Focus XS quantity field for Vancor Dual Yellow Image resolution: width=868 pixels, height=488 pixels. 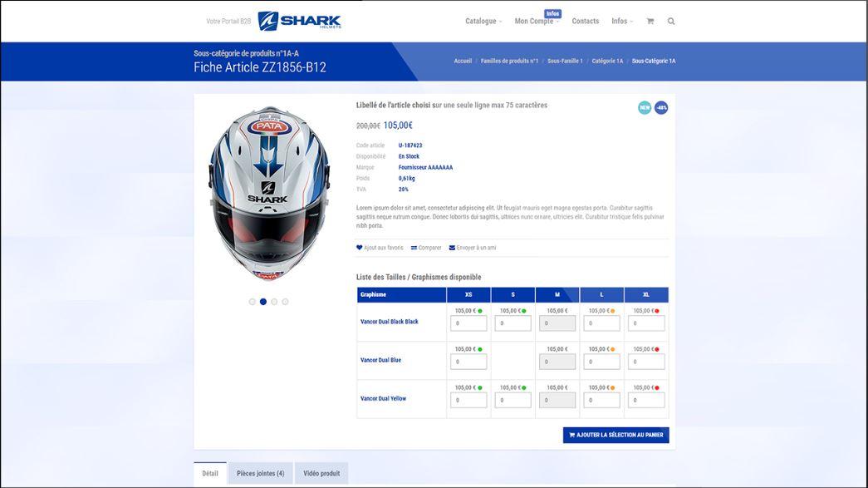click(x=468, y=400)
